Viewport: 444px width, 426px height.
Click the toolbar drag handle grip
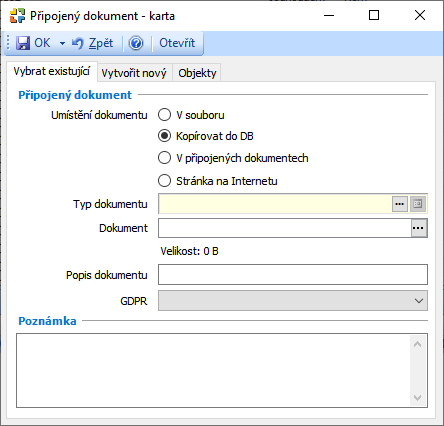coord(9,43)
